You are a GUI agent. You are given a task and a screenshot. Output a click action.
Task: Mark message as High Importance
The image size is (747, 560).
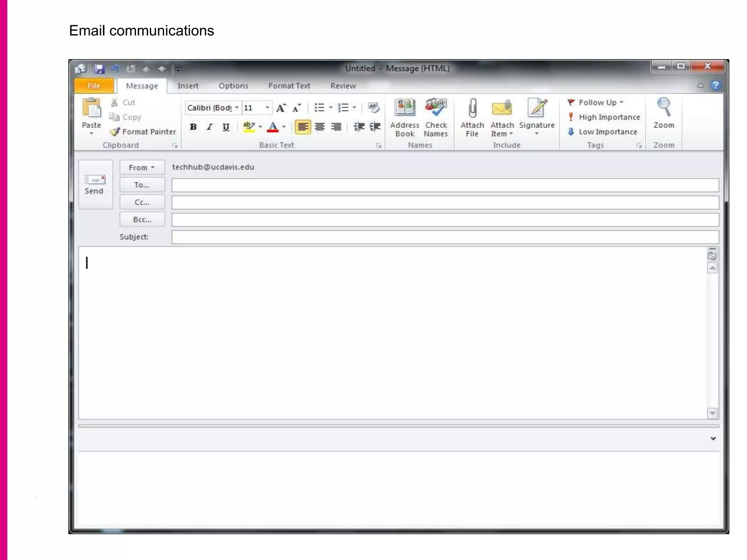pyautogui.click(x=604, y=117)
